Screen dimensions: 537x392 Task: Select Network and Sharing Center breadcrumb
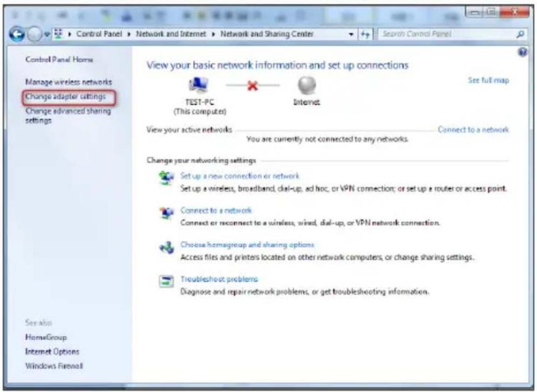click(267, 34)
